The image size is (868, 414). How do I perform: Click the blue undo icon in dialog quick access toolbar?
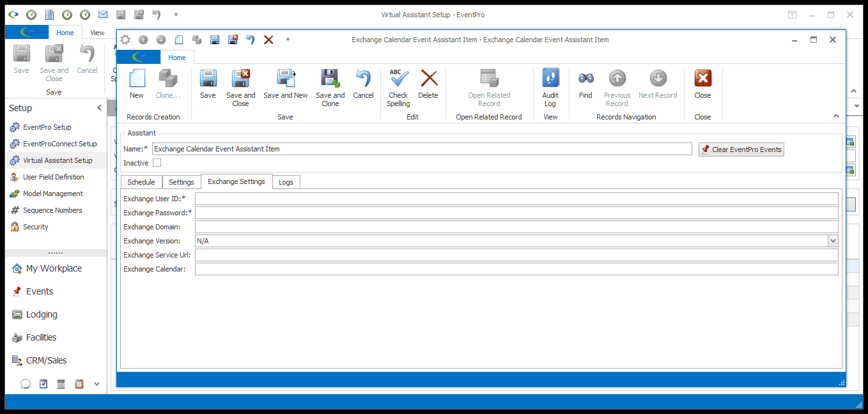(x=251, y=40)
